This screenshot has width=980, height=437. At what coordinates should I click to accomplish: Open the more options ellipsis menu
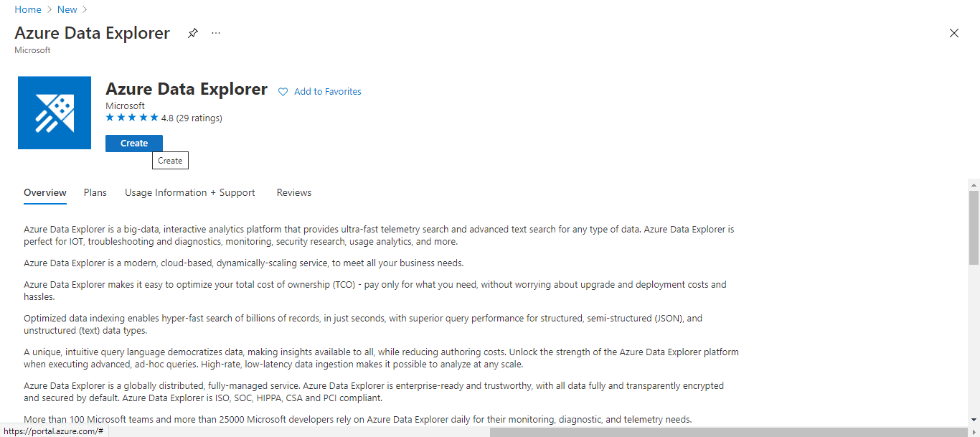click(x=216, y=33)
